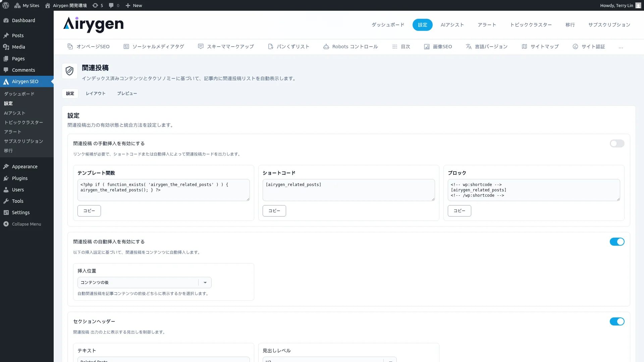
Task: Open the アラート sidebar submenu link
Action: (x=13, y=132)
